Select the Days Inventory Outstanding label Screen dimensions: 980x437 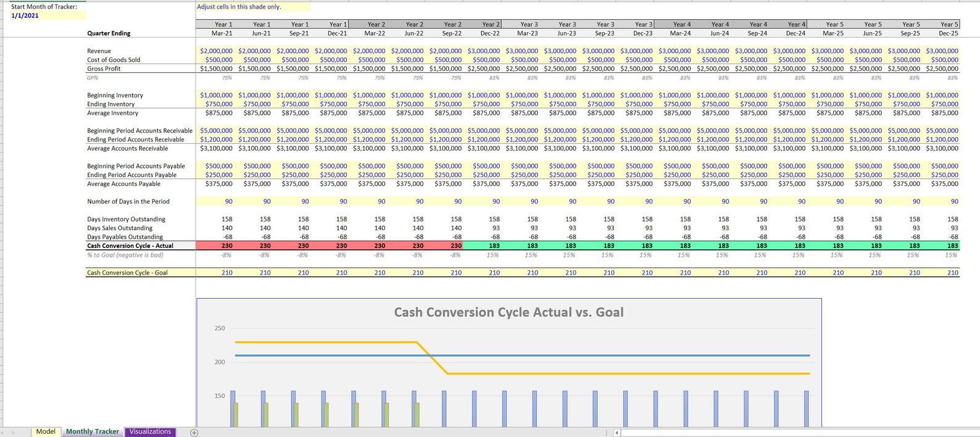pyautogui.click(x=126, y=219)
